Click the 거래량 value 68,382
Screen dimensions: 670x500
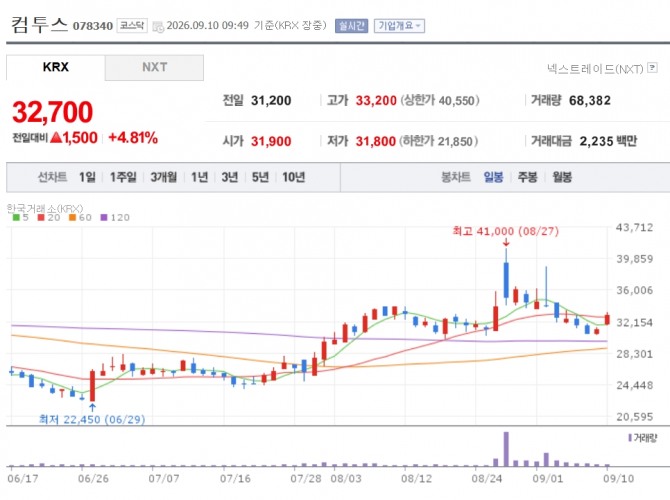click(x=590, y=100)
